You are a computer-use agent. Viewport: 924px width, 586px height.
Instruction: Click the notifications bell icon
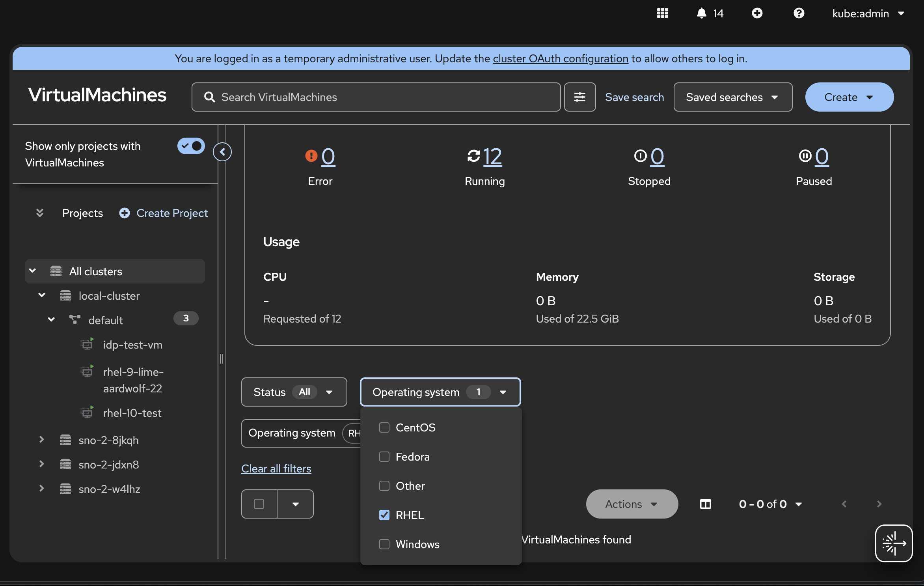(702, 13)
